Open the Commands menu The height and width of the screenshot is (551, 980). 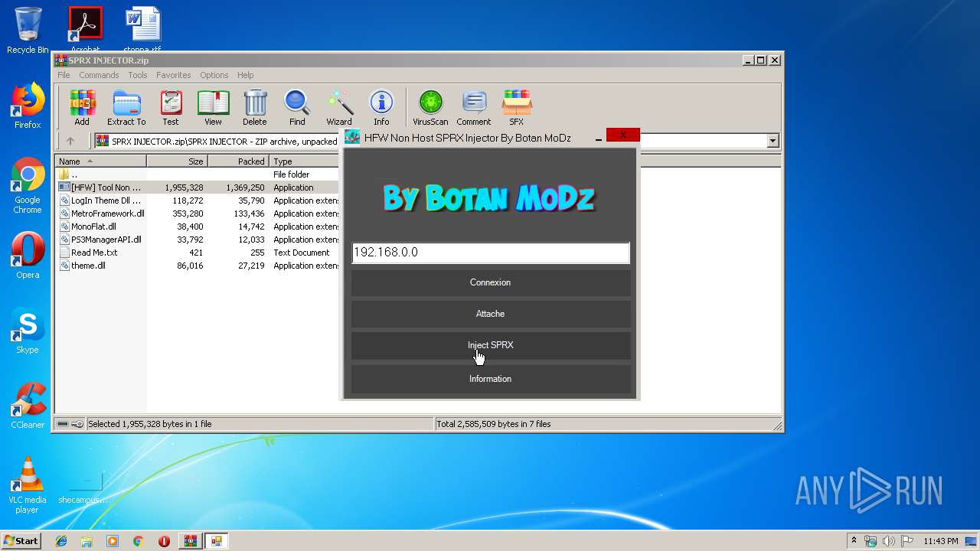pos(99,75)
